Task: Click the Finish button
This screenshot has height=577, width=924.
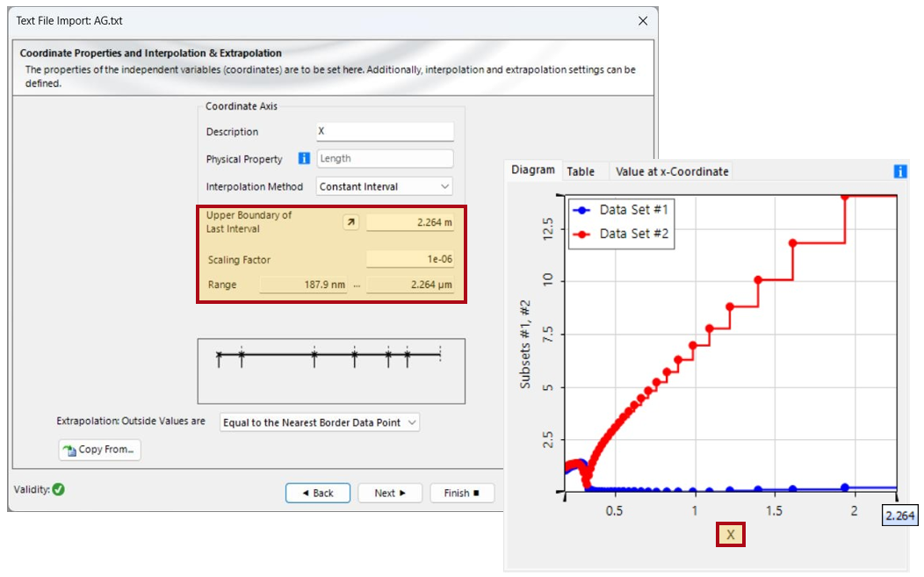Action: coord(462,494)
